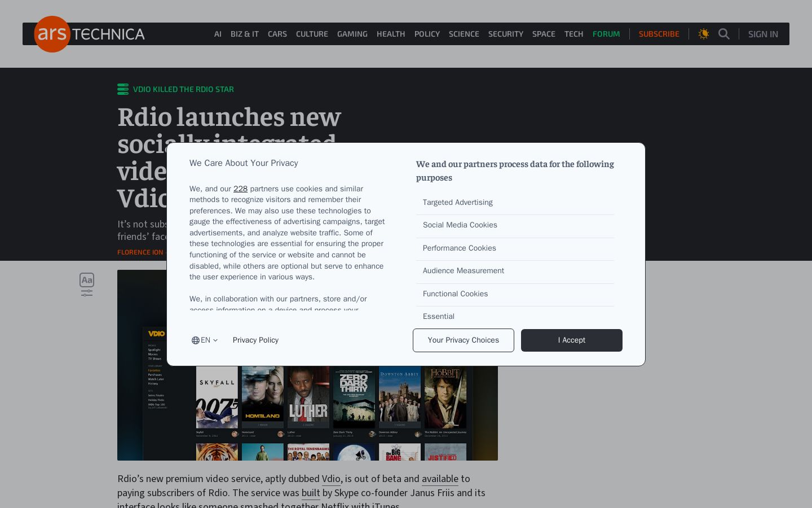Screen dimensions: 812x508
Task: Open the Policy section
Action: point(427,34)
